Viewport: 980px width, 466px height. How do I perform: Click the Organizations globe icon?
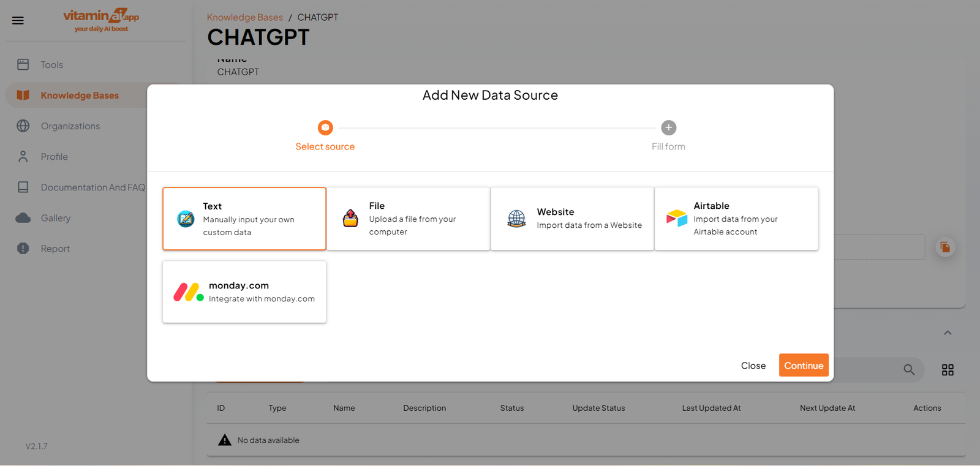pyautogui.click(x=23, y=126)
